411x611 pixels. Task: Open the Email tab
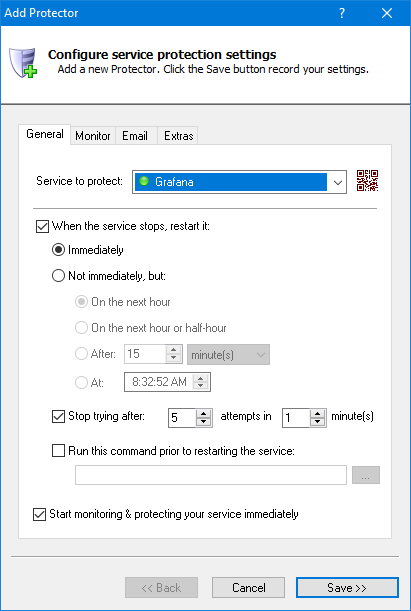[x=135, y=136]
